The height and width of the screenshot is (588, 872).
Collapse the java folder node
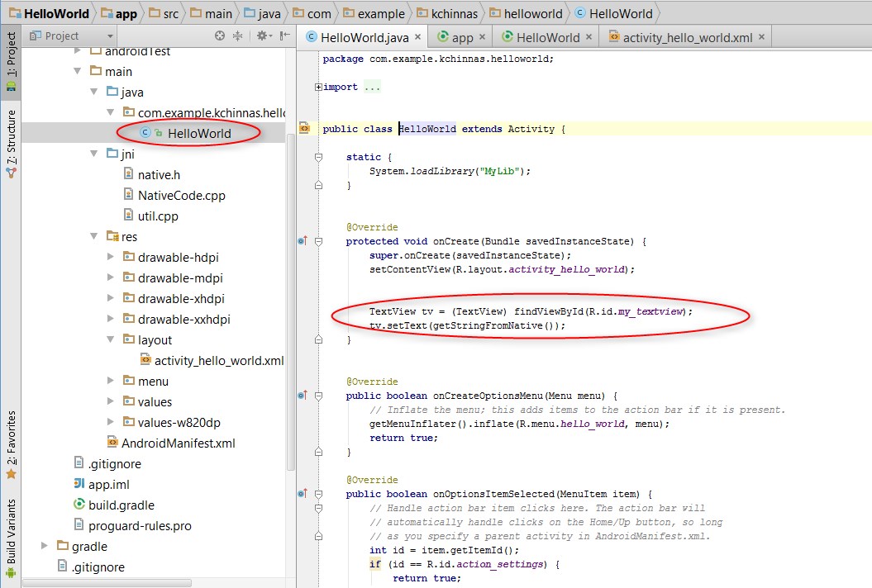coord(94,92)
